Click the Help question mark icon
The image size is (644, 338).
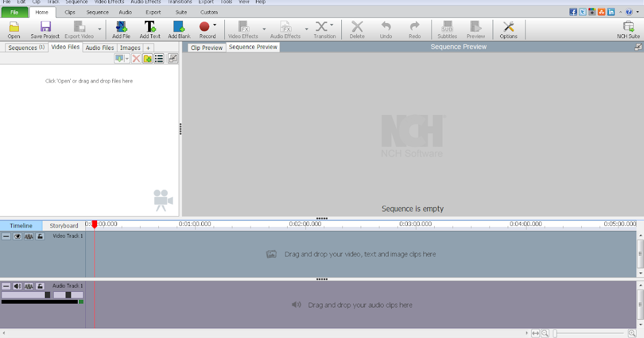tap(628, 12)
